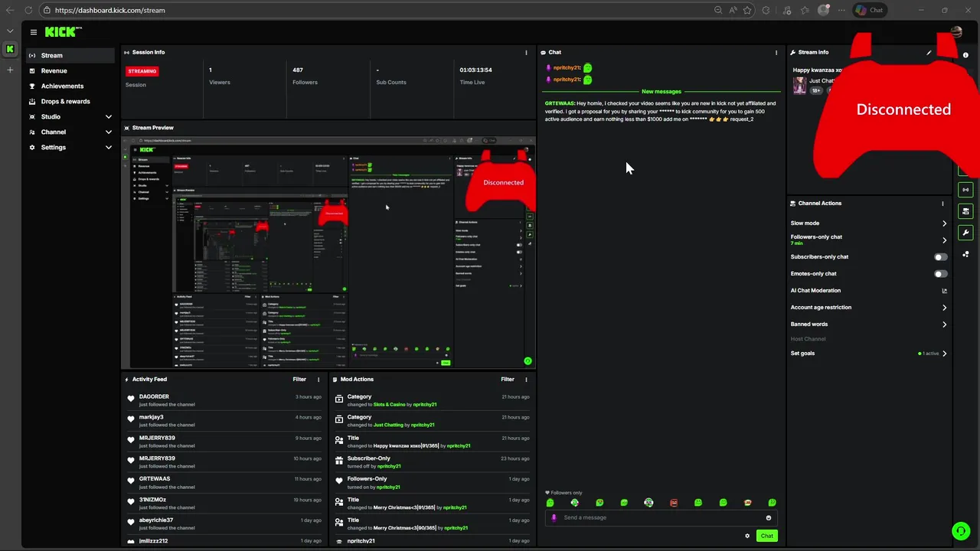Click DAGORDER in the Activity Feed
The width and height of the screenshot is (980, 551).
(x=154, y=396)
